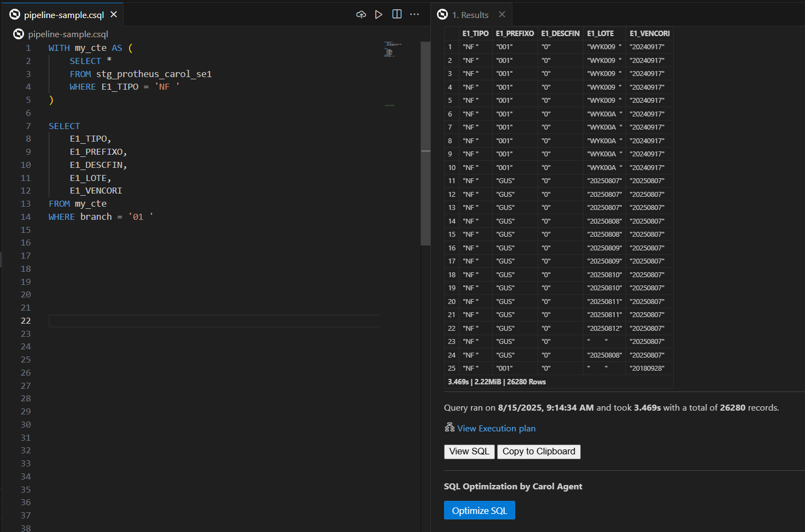Click the '01 ' string on line 14
This screenshot has height=532, width=805.
pos(141,217)
